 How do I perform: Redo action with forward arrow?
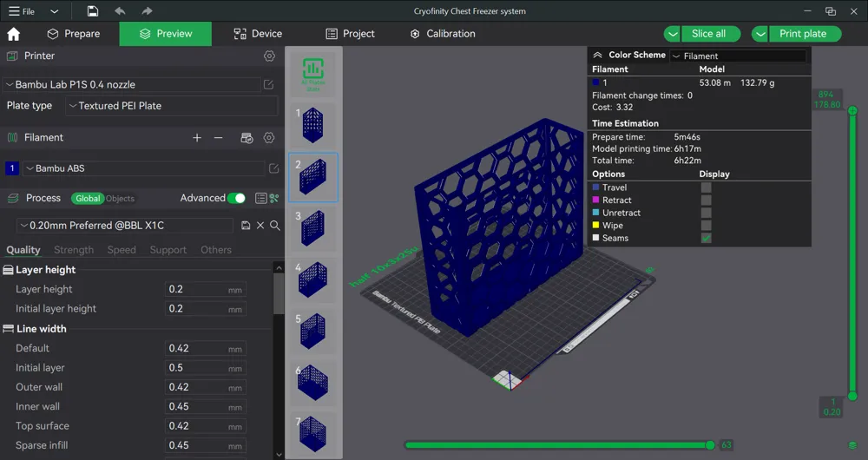(147, 11)
